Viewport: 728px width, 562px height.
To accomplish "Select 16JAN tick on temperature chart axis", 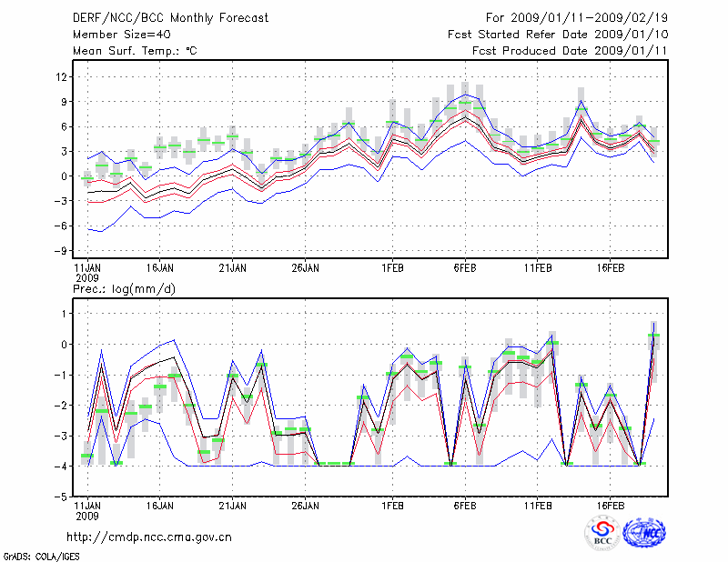I will [x=160, y=267].
